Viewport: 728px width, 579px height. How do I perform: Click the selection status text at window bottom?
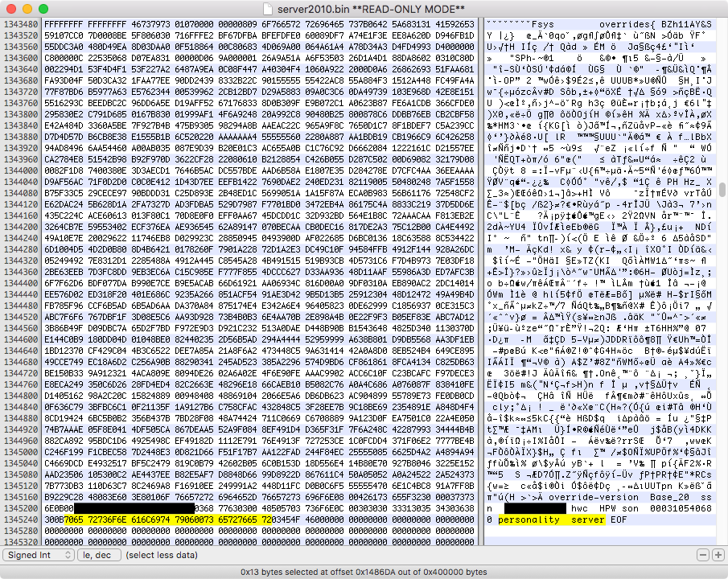[364, 572]
